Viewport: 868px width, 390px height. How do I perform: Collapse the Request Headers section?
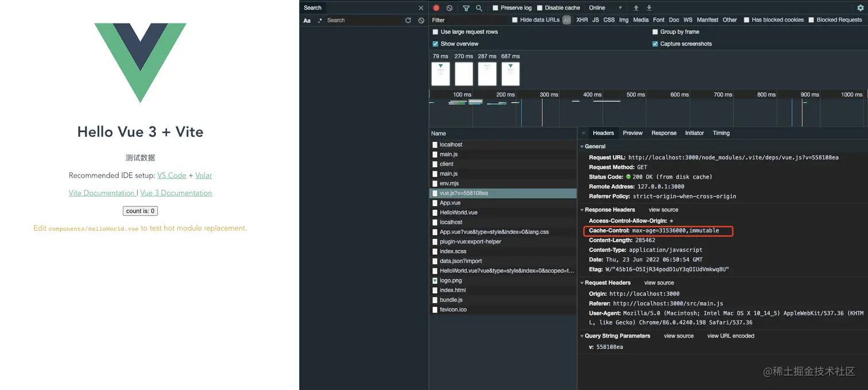point(582,283)
